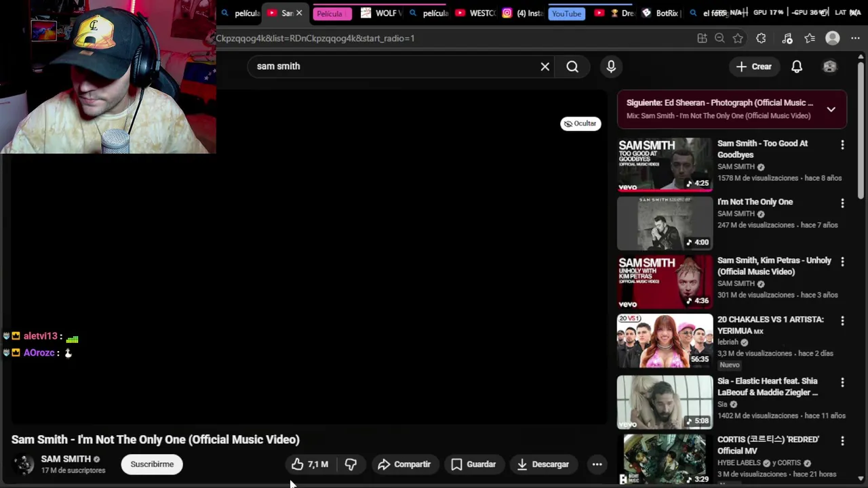Open the browser favorites list icon
The width and height of the screenshot is (868, 488).
point(810,39)
